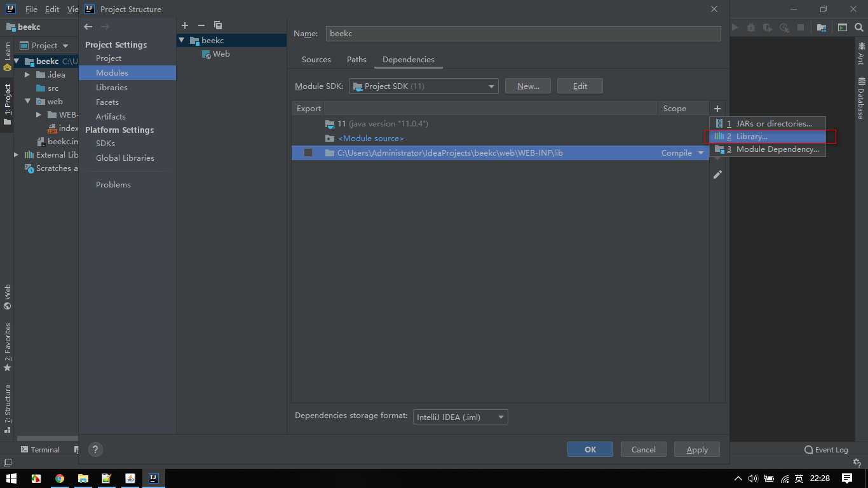Click the help question mark icon
This screenshot has width=868, height=488.
pos(95,449)
